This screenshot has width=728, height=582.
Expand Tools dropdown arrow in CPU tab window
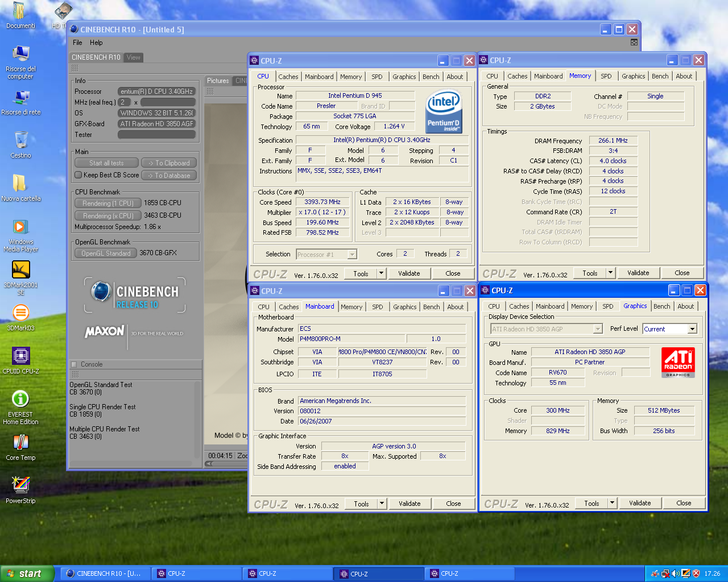[x=382, y=273]
